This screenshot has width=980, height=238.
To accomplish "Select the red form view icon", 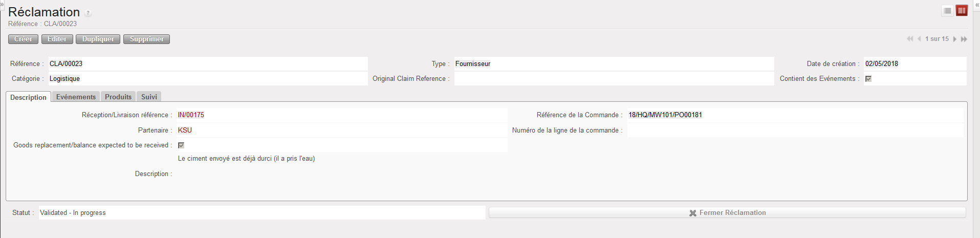I will (962, 11).
